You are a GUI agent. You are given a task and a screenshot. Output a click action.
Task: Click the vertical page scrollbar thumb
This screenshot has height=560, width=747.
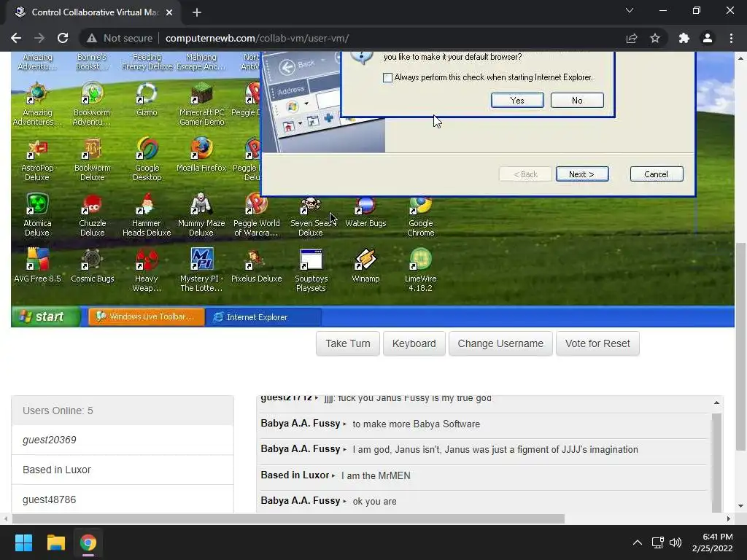point(740,346)
